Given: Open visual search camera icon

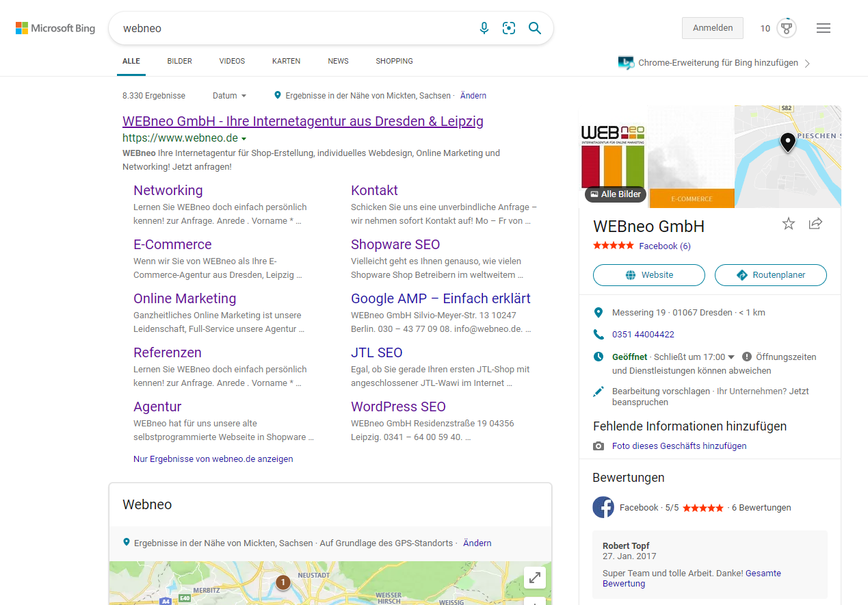Looking at the screenshot, I should pos(509,28).
